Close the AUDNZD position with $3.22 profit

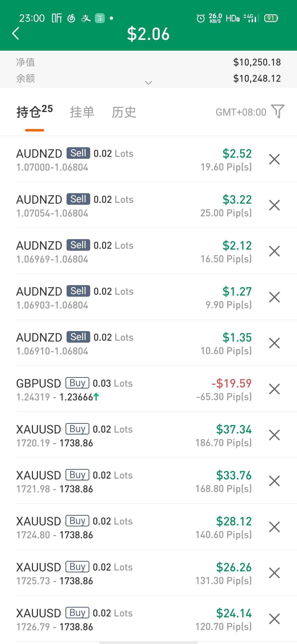pyautogui.click(x=274, y=205)
